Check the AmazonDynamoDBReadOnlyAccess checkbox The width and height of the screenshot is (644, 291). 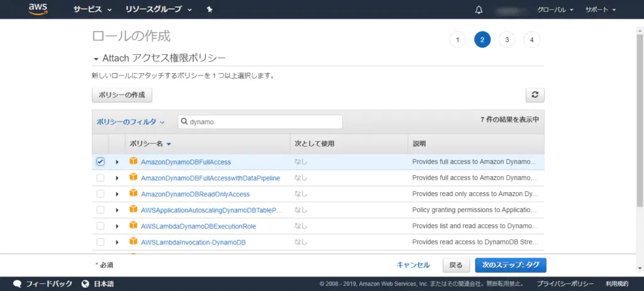100,194
